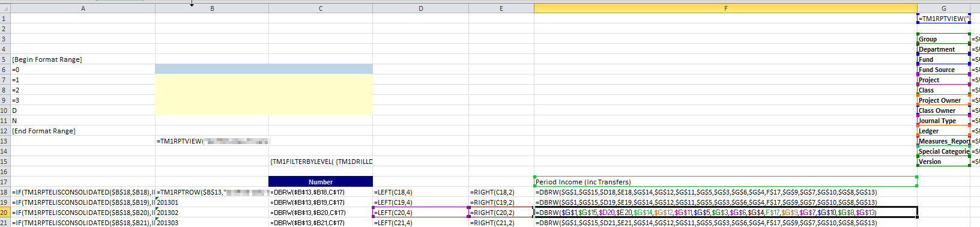
Task: Select row 17 header
Action: pyautogui.click(x=5, y=182)
